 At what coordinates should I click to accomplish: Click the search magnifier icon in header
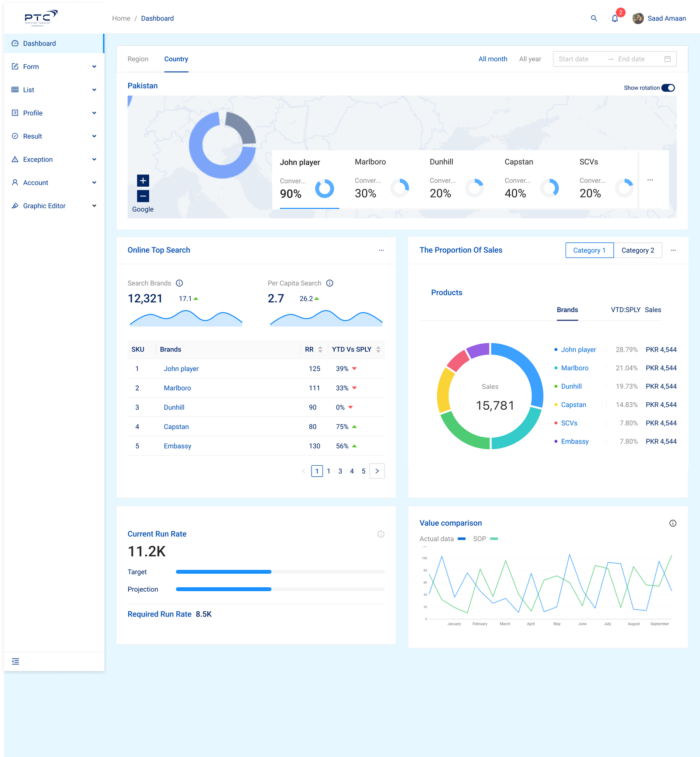(x=594, y=18)
